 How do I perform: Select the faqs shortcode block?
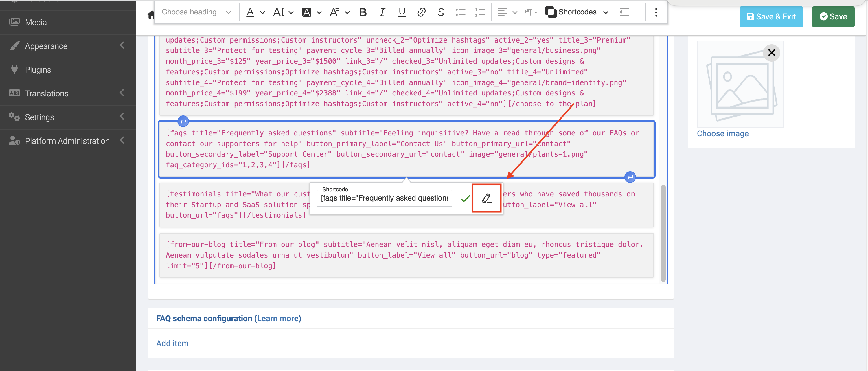click(x=406, y=149)
